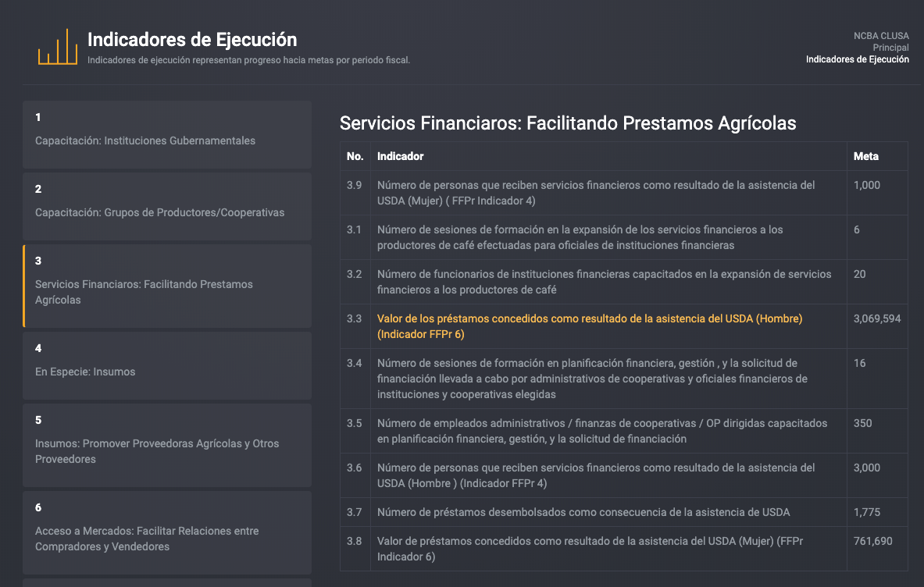This screenshot has height=587, width=924.
Task: Click the bar chart logo icon
Action: click(58, 47)
